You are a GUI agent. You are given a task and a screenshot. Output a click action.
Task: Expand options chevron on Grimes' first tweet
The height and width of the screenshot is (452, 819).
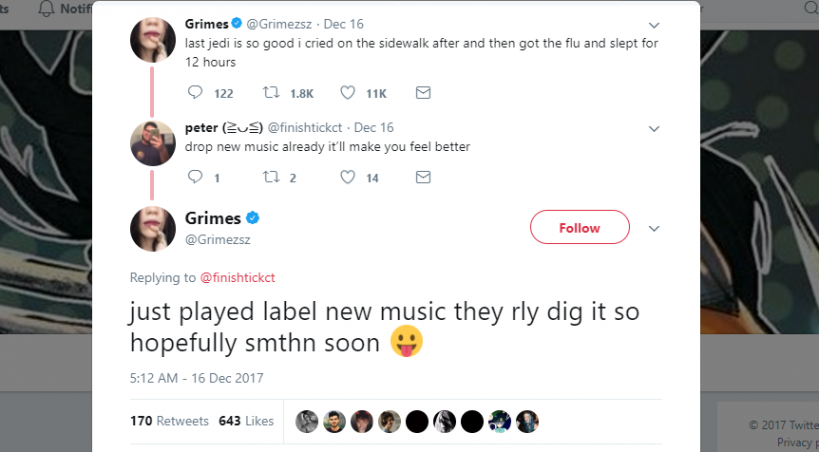pyautogui.click(x=653, y=25)
